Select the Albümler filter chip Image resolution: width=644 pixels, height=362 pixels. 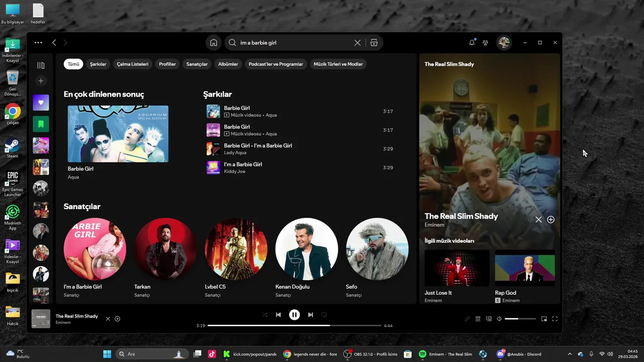pyautogui.click(x=228, y=64)
